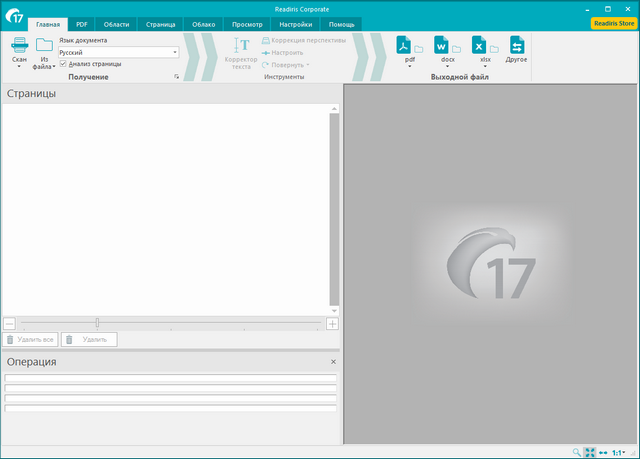Image resolution: width=640 pixels, height=459 pixels.
Task: Click the Скан scanner icon
Action: (20, 45)
